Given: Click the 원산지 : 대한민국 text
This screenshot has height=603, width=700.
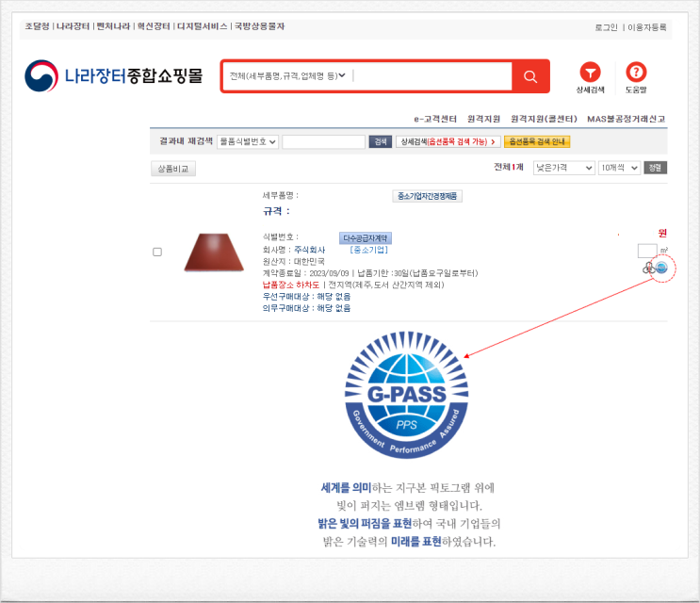Looking at the screenshot, I should click(293, 262).
